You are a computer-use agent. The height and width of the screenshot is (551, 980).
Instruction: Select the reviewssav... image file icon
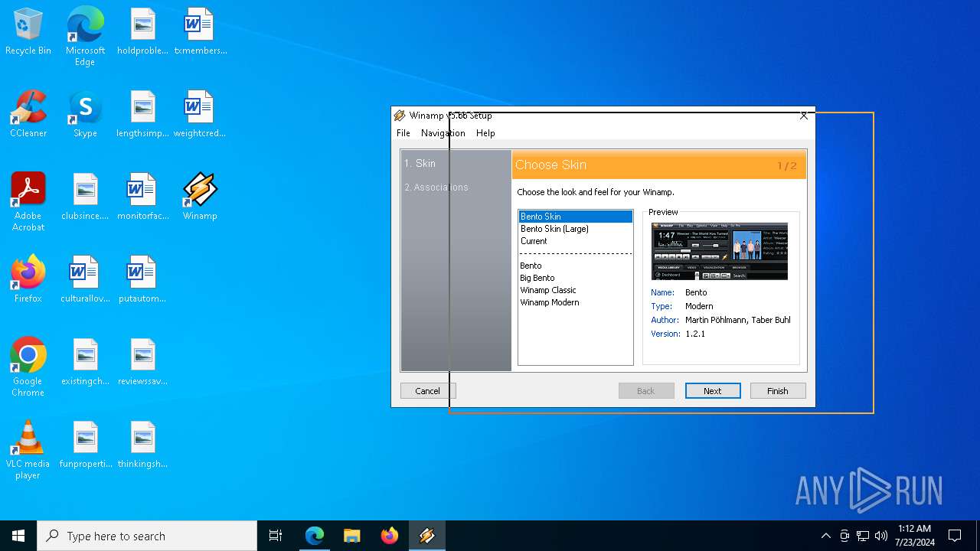(142, 362)
